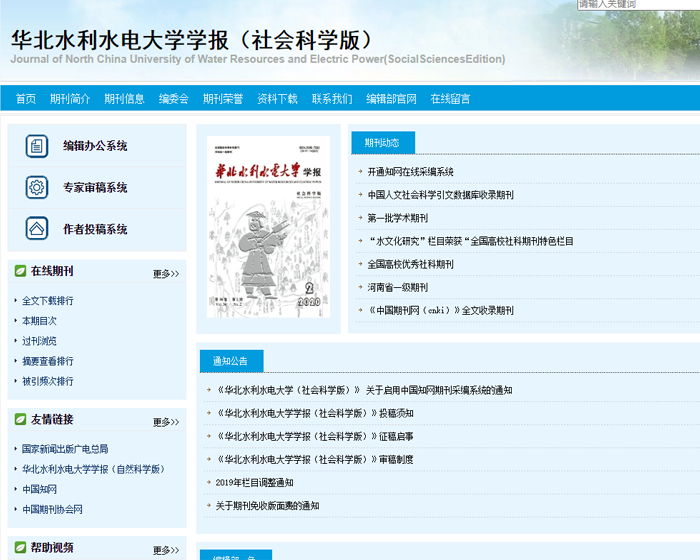This screenshot has width=700, height=560.
Task: Open 联系我们 in the navigation bar
Action: tap(332, 99)
